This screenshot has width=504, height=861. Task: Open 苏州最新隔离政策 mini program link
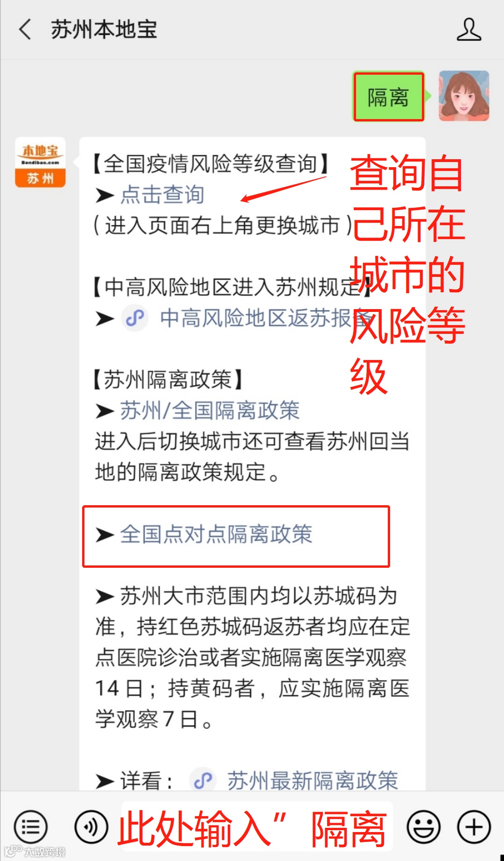pos(313,780)
